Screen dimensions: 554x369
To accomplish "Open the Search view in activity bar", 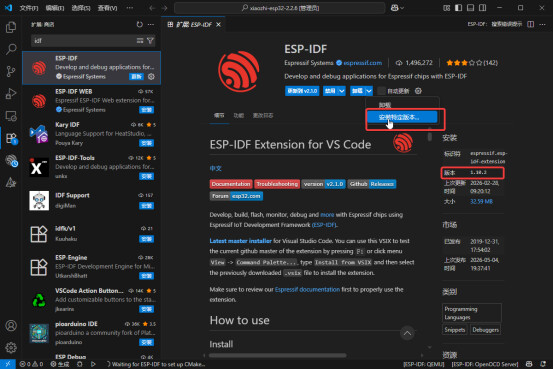I will (11, 49).
